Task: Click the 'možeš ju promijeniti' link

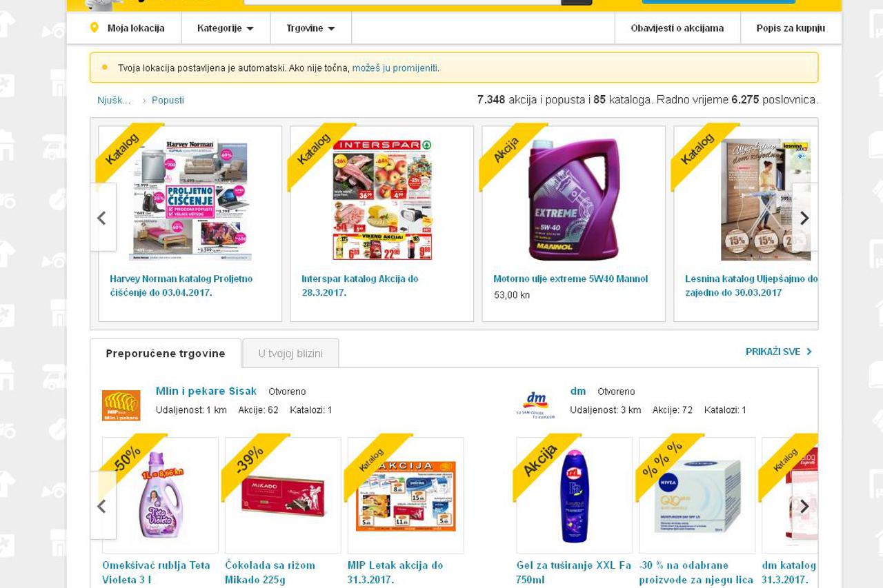Action: point(395,68)
